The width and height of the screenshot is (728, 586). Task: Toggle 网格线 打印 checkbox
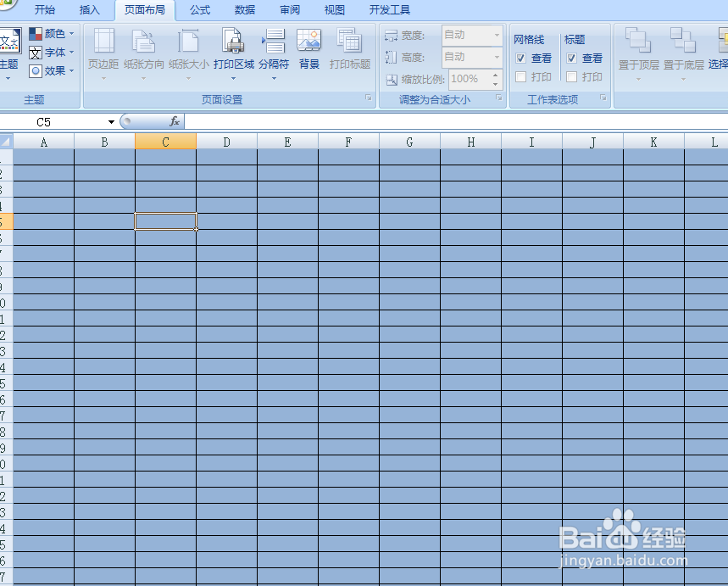[x=521, y=76]
